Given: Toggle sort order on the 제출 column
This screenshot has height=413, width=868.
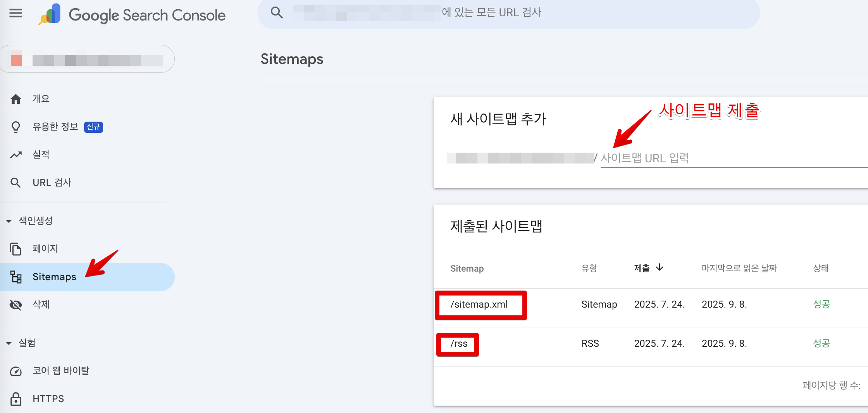Looking at the screenshot, I should tap(648, 268).
